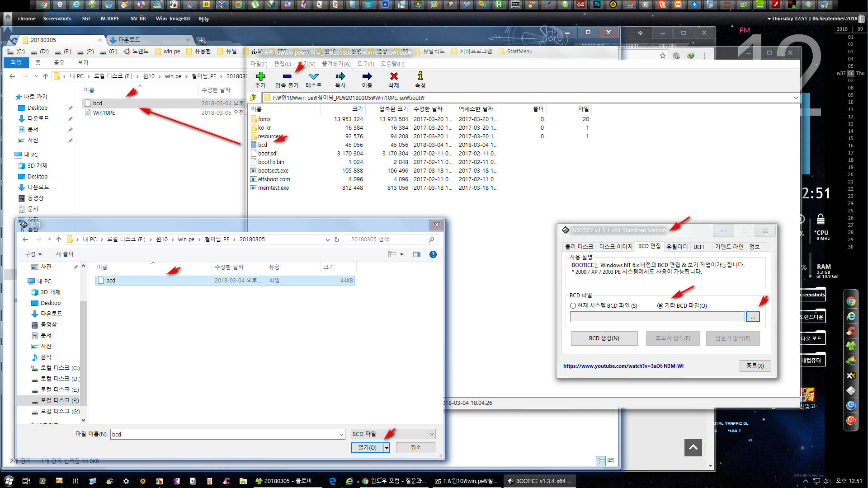The width and height of the screenshot is (868, 488).
Task: Select the bcd file in the open dialog list
Action: (225, 281)
